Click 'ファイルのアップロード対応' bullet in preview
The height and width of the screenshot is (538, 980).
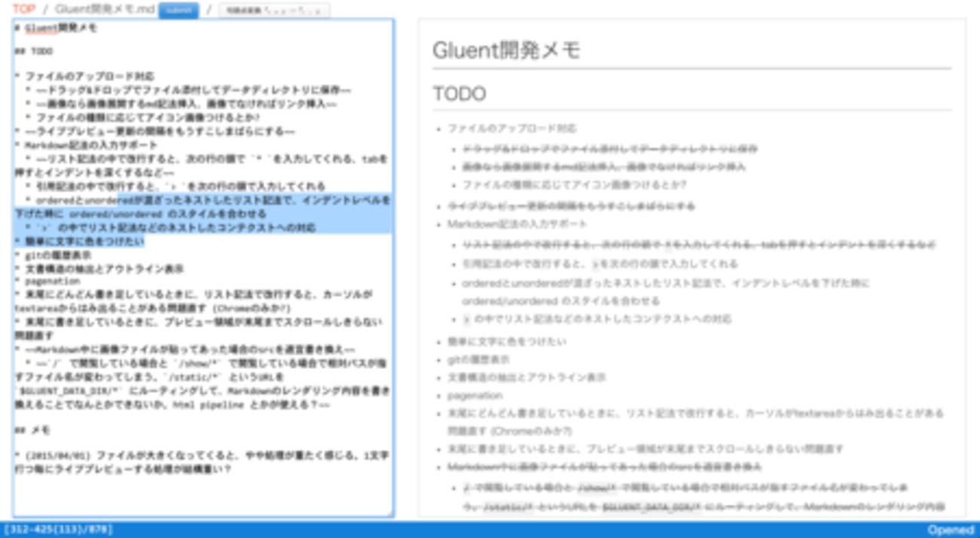(x=512, y=129)
